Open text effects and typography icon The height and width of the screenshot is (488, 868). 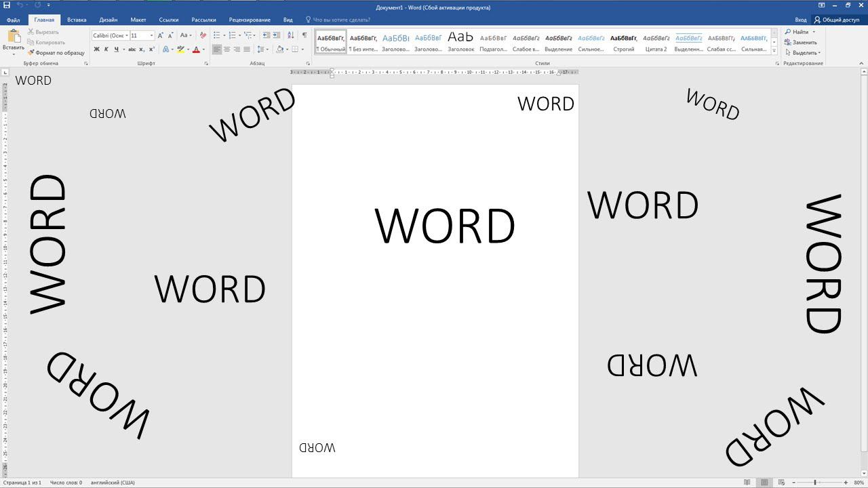[167, 49]
